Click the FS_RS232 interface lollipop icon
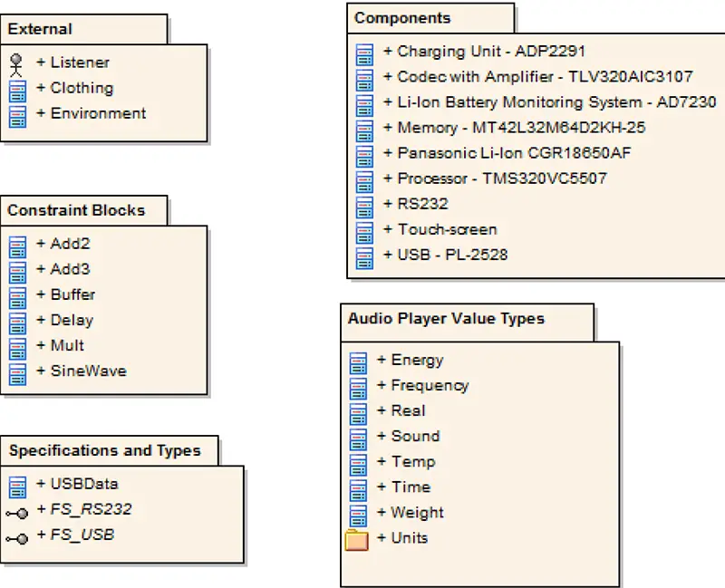 click(x=17, y=513)
